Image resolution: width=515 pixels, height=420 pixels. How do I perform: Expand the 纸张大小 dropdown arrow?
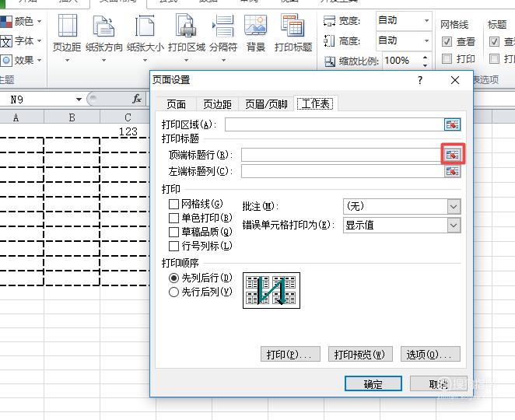145,61
